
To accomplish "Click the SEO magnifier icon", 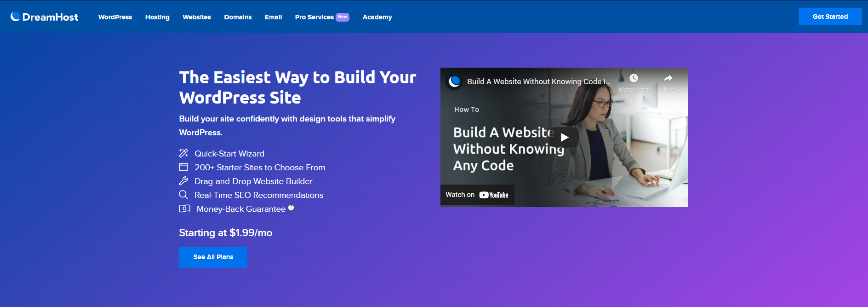I will (x=183, y=194).
